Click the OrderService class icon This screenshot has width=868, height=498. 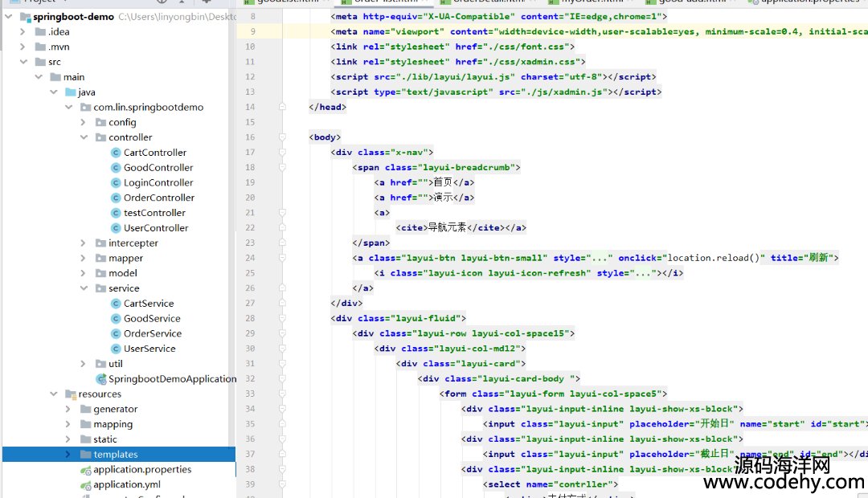click(116, 333)
